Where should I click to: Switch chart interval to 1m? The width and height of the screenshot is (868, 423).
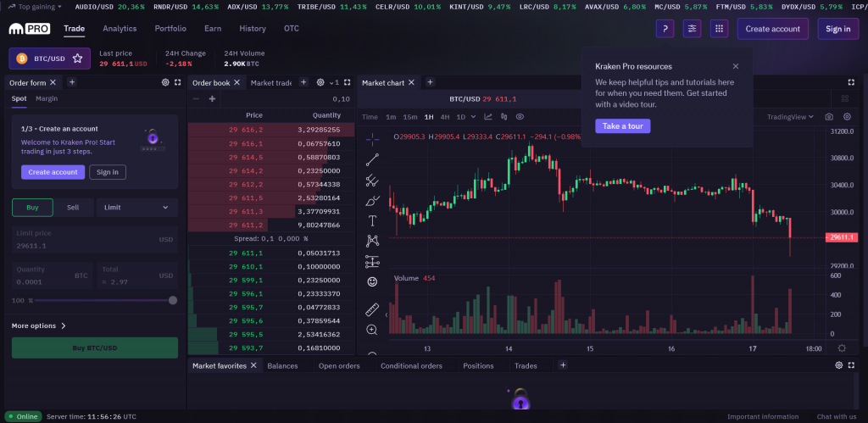(x=391, y=117)
